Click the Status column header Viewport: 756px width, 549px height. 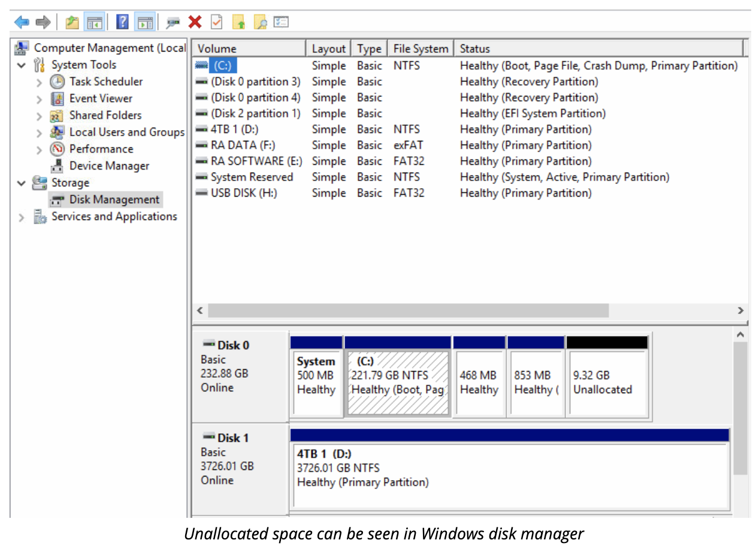475,49
